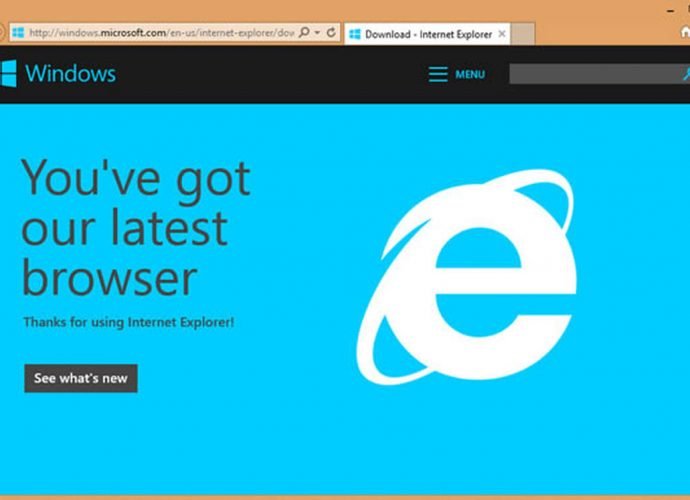Screen dimensions: 690x500
Task: Click the Windows logo on the site header
Action: 8,74
